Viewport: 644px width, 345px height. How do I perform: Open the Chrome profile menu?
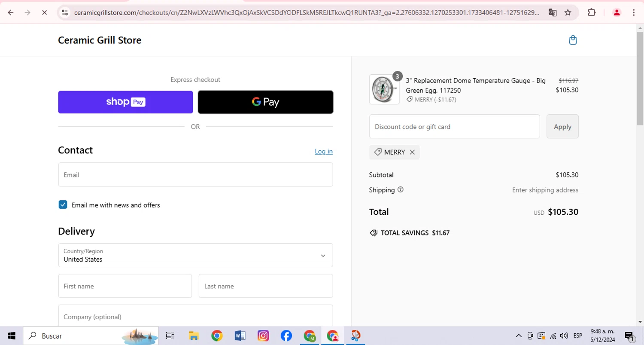pos(617,12)
